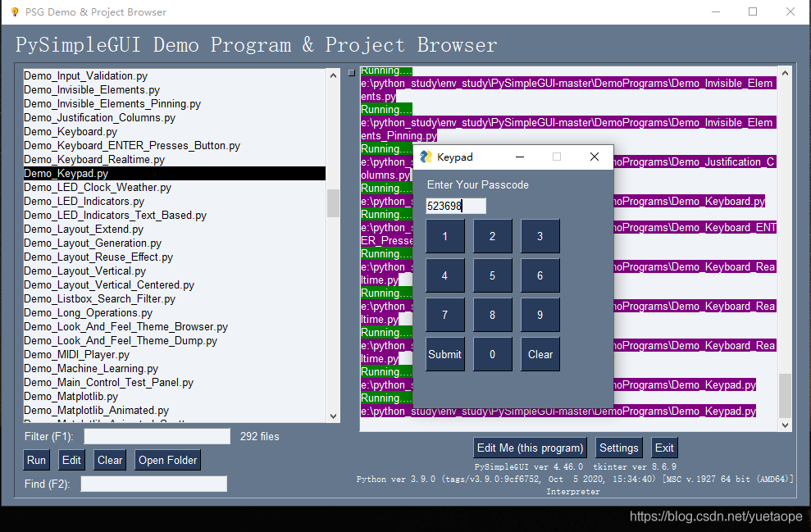Close the Keypad window
The image size is (811, 532).
pyautogui.click(x=595, y=157)
